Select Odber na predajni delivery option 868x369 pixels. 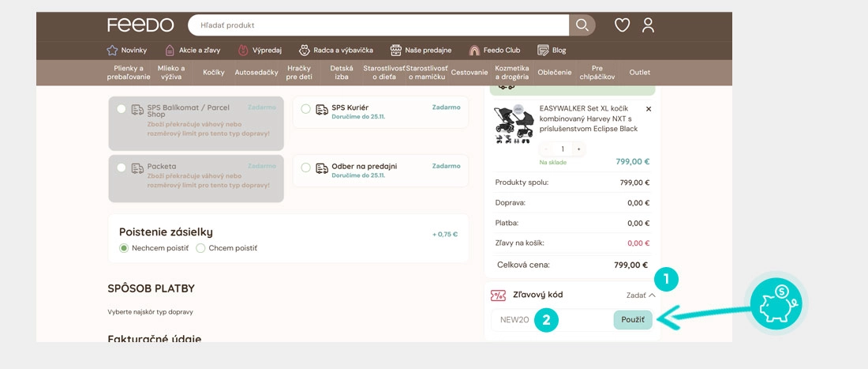(305, 168)
